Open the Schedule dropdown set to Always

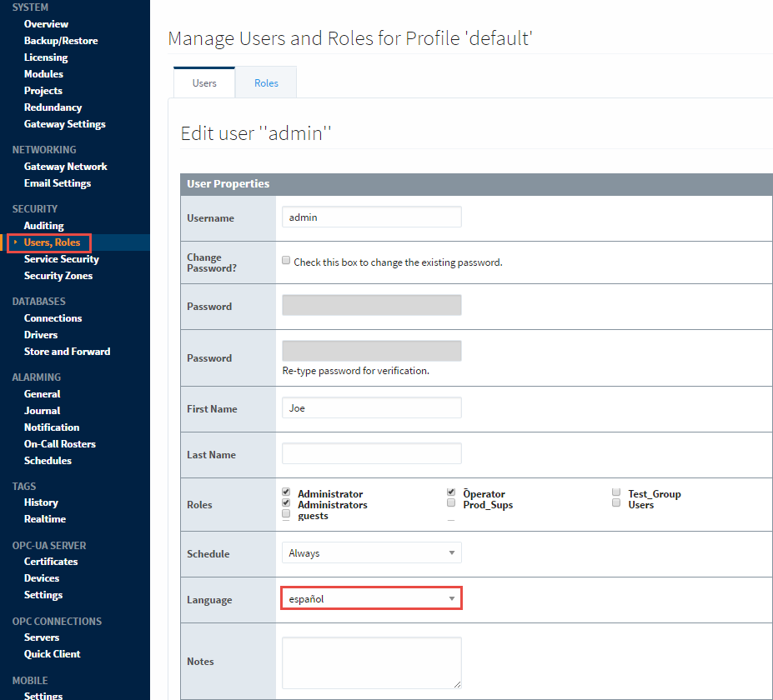[x=371, y=552]
